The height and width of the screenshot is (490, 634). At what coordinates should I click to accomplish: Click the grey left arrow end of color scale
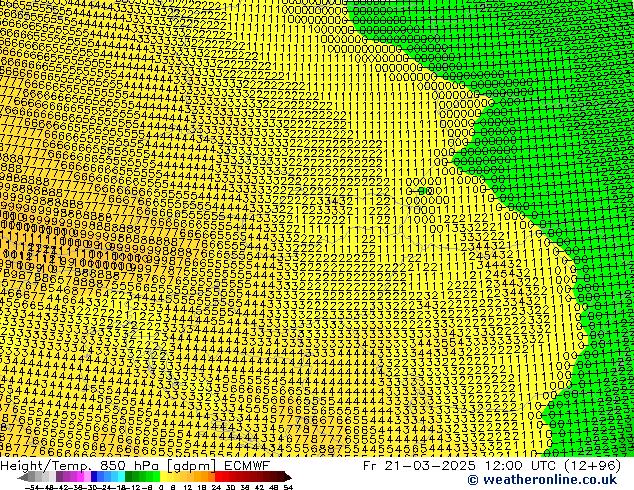[23, 477]
